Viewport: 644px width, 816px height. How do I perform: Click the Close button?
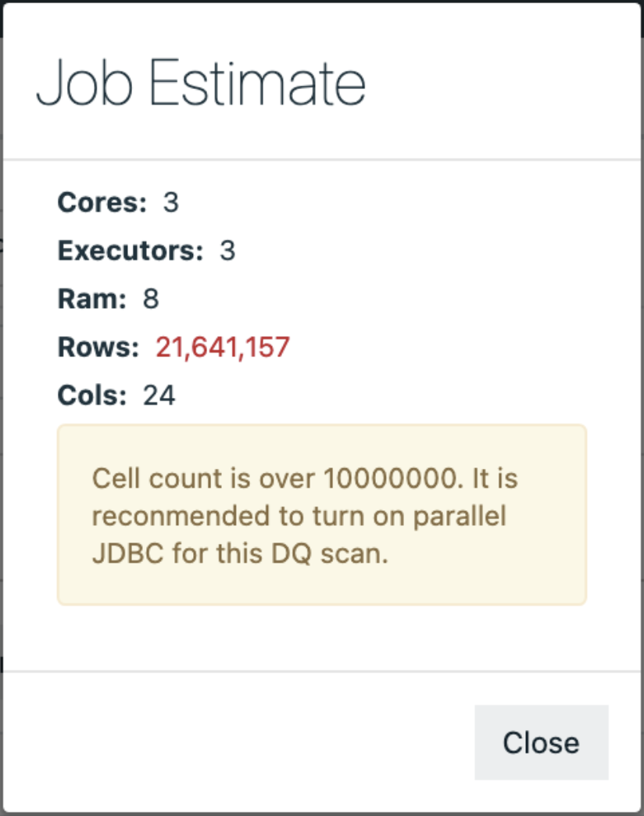[x=541, y=743]
